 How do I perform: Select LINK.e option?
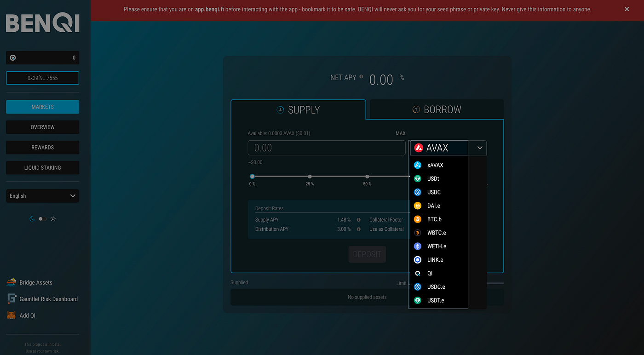[x=438, y=260]
